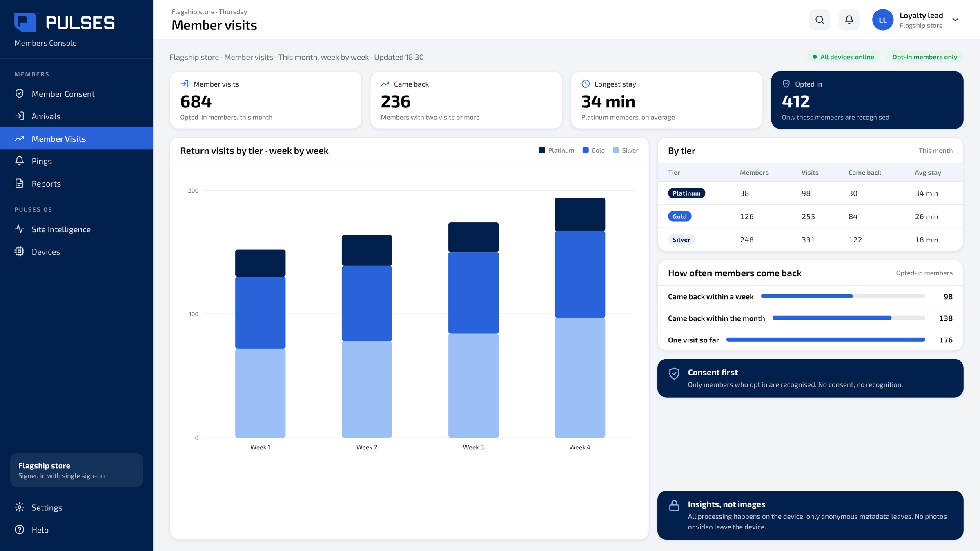Image resolution: width=980 pixels, height=551 pixels.
Task: Click the All devices online status pill
Action: click(x=843, y=57)
